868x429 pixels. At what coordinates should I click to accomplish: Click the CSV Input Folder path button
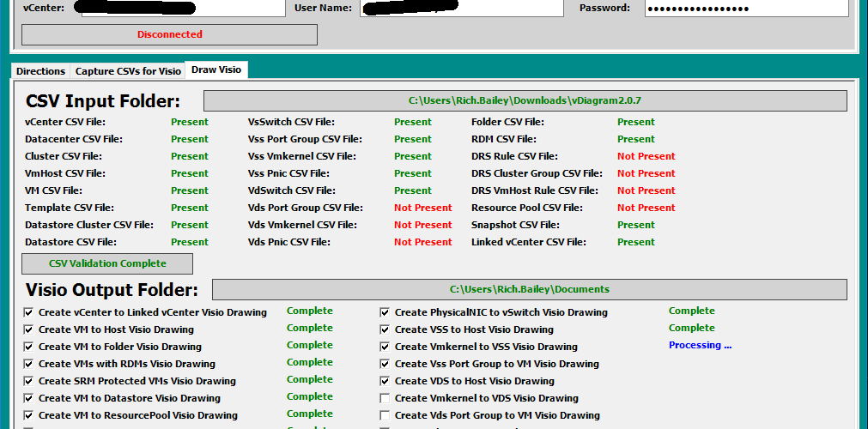click(525, 100)
